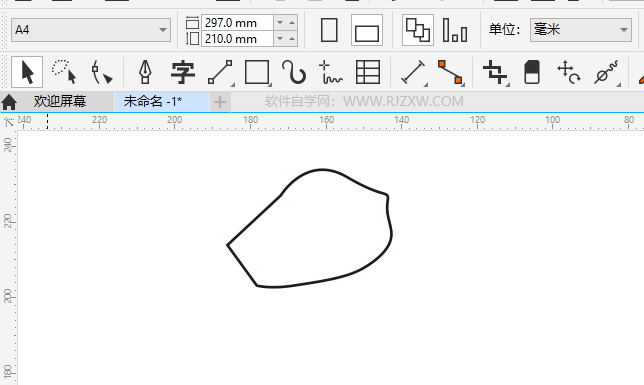
Task: Edit the 297.0 mm width field
Action: 237,23
